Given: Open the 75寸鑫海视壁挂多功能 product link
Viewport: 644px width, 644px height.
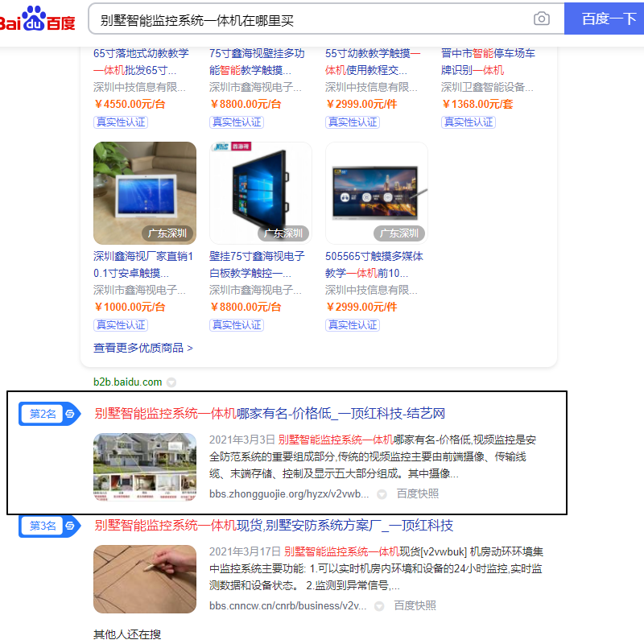Looking at the screenshot, I should tap(257, 62).
